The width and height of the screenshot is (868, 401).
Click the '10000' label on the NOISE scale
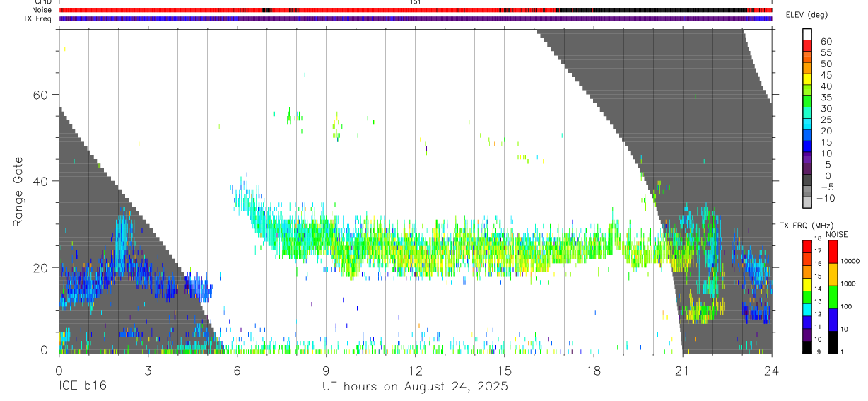pyautogui.click(x=851, y=261)
